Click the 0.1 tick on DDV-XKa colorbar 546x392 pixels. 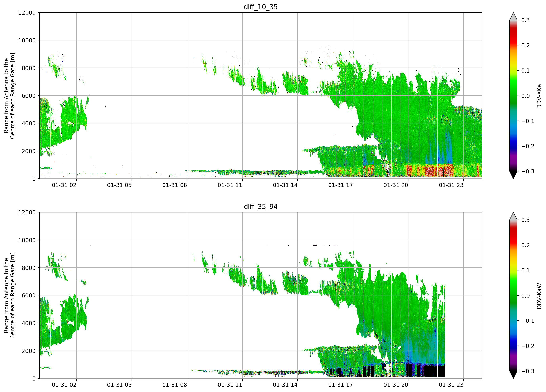click(526, 71)
